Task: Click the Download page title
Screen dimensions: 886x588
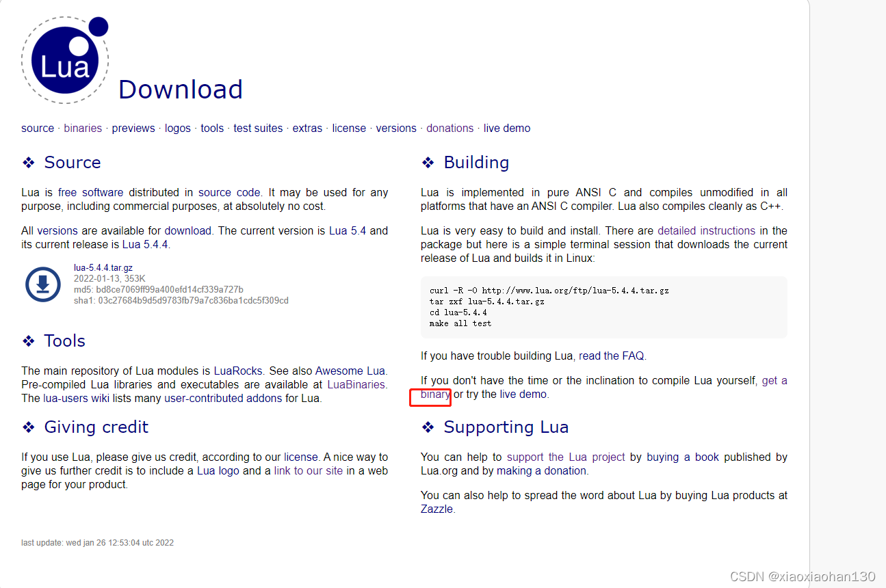Action: pyautogui.click(x=181, y=90)
